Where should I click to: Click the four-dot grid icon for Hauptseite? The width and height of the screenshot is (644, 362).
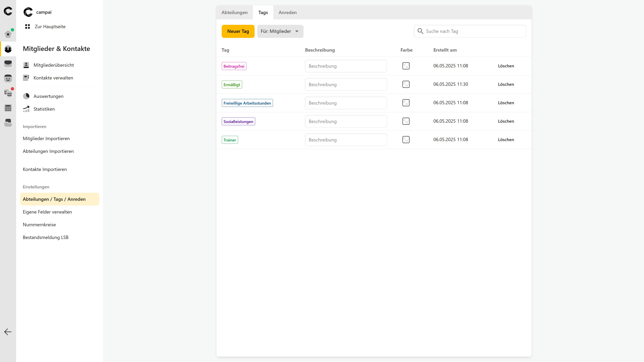28,26
